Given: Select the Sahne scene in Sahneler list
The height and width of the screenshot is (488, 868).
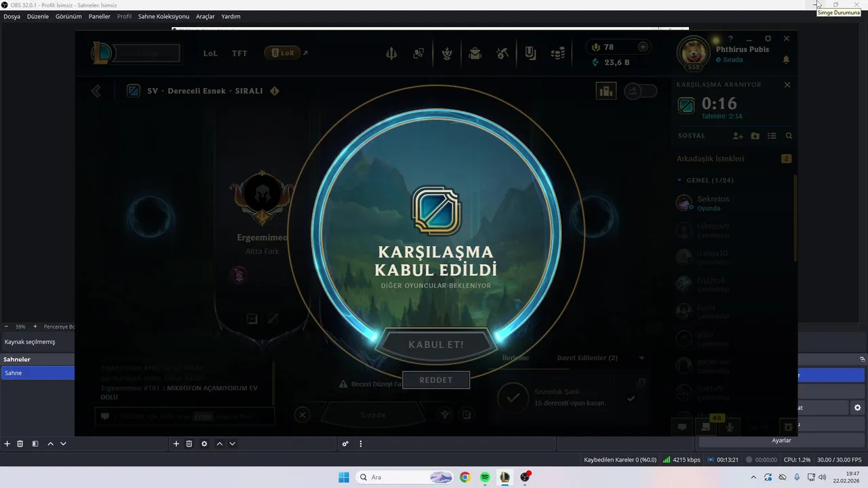Looking at the screenshot, I should 37,373.
